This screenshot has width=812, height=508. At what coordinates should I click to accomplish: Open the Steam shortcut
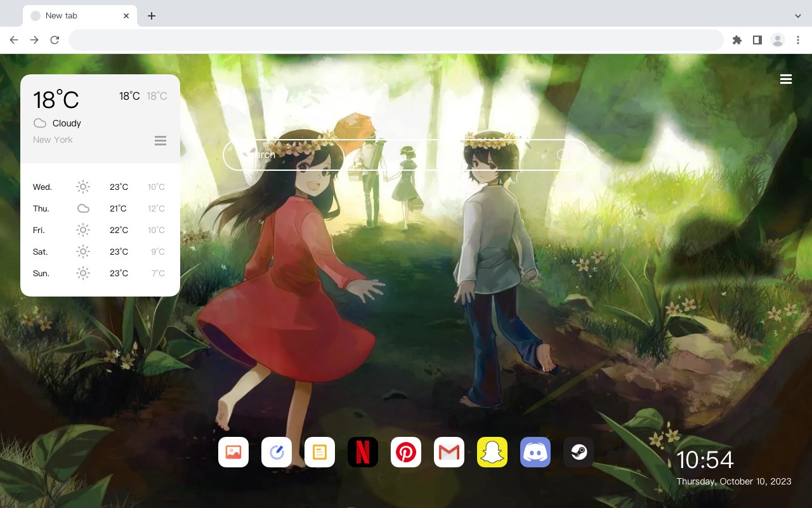pyautogui.click(x=579, y=452)
